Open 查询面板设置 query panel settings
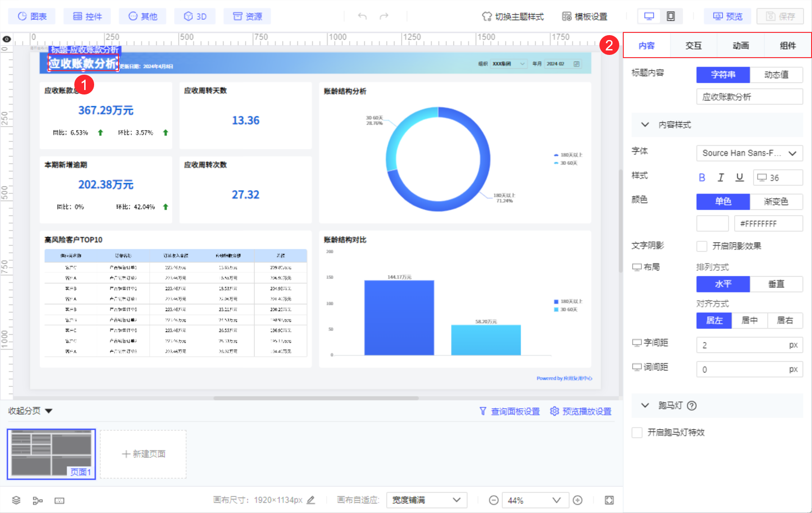Viewport: 812px width, 513px height. pos(509,411)
